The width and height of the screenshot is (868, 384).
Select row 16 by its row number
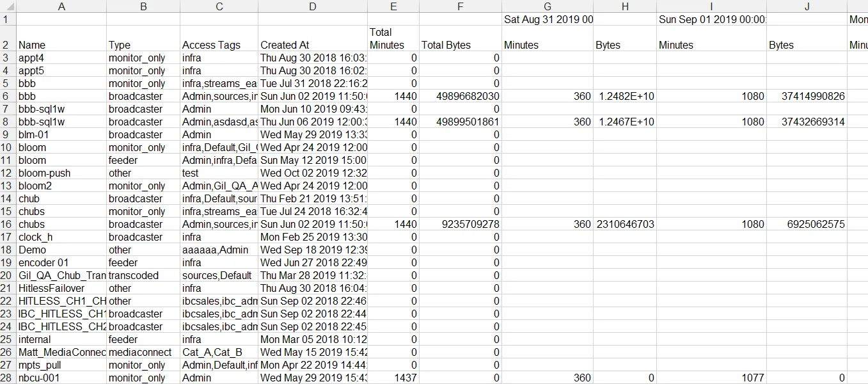tap(8, 225)
